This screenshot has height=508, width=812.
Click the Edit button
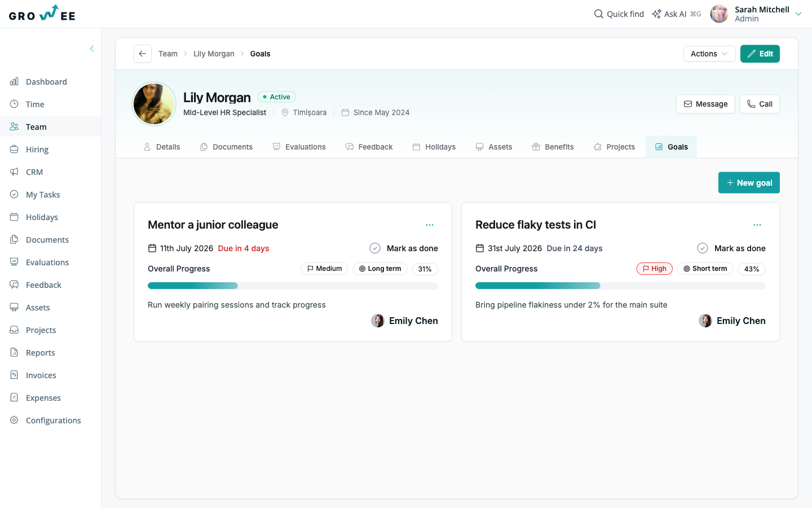click(x=760, y=54)
